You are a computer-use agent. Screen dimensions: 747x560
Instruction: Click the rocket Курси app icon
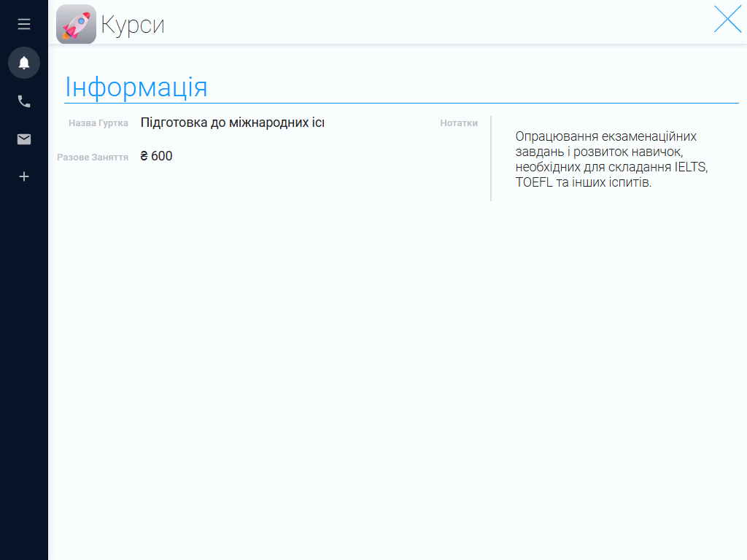(76, 24)
